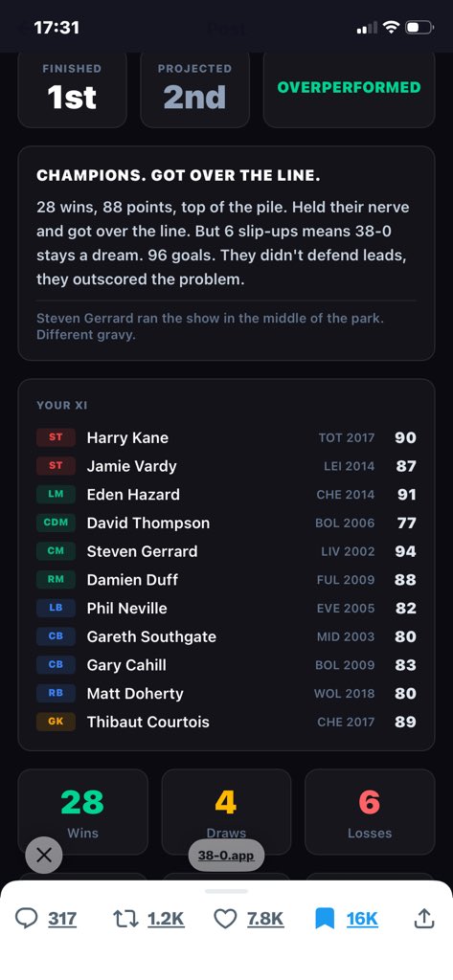Tap the repost arrows icon

(x=125, y=918)
